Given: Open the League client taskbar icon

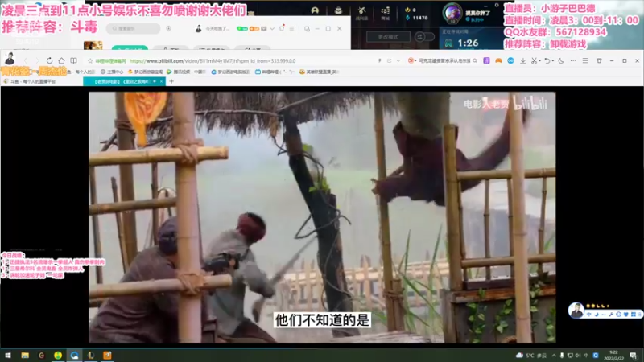Looking at the screenshot, I should pos(91,355).
